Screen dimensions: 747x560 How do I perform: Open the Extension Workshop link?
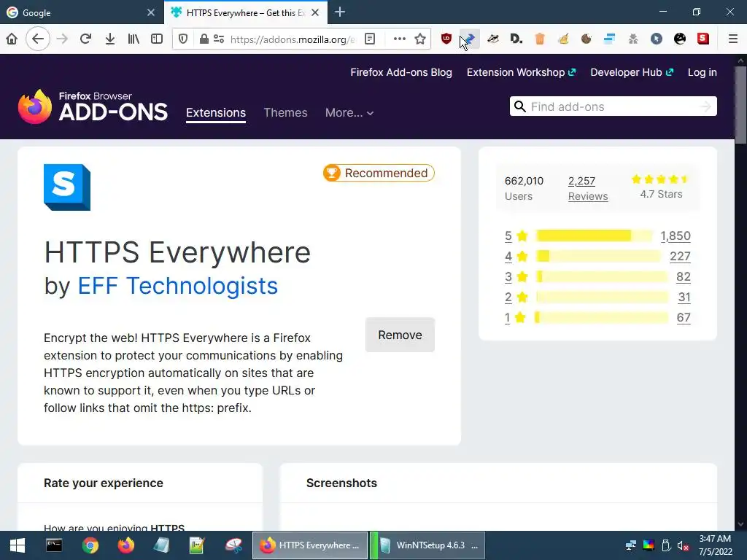521,72
